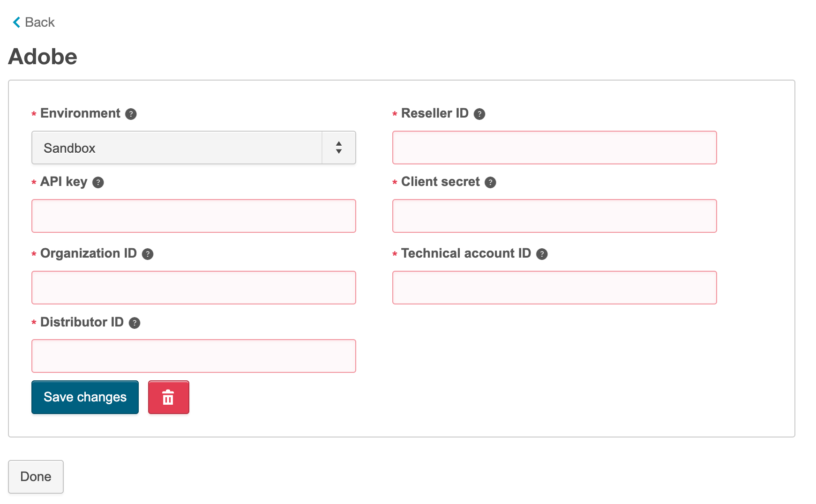
Task: Click the Reseller ID help icon
Action: tap(479, 114)
